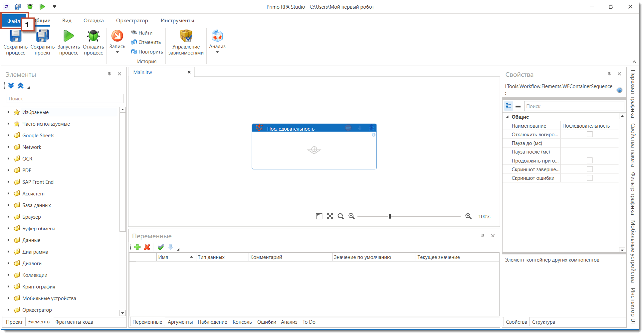Screen dimensions: 644x335
Task: Click the Отменить undo button
Action: [146, 42]
